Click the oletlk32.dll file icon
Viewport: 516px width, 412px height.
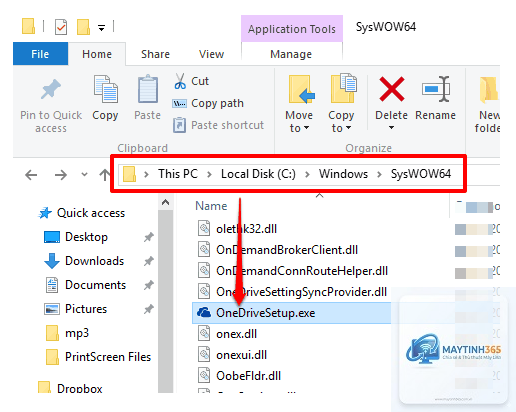[204, 229]
